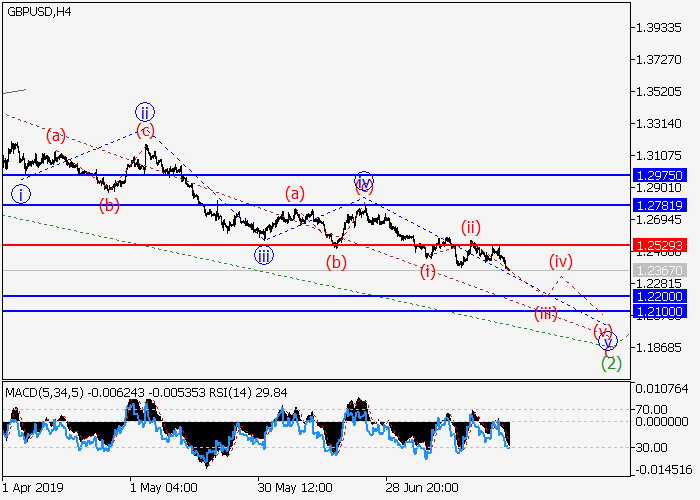This screenshot has width=700, height=500.
Task: Click the green (2) wave label
Action: [x=611, y=363]
